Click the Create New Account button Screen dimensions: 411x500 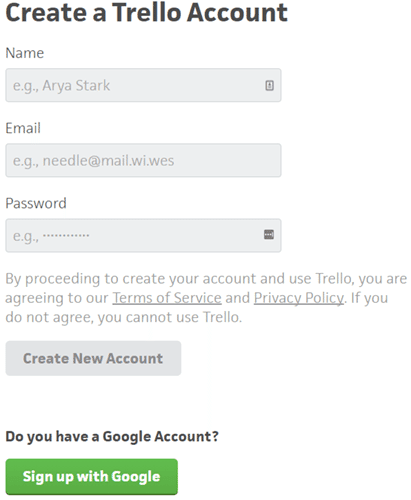coord(93,358)
